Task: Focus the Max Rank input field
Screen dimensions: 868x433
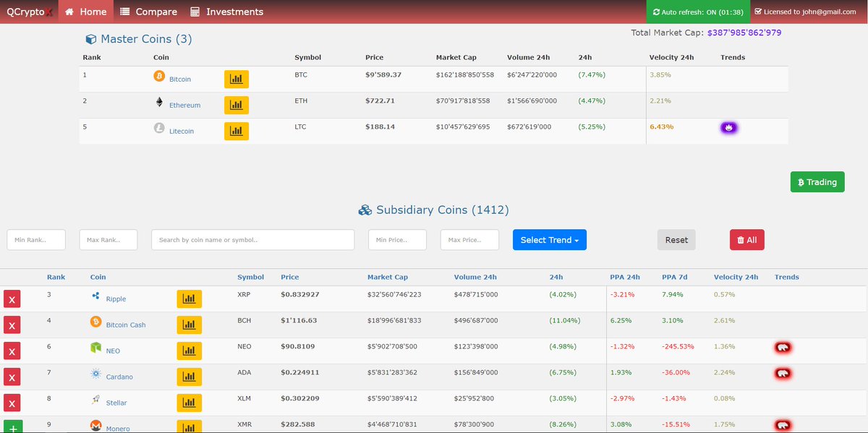Action: 109,240
